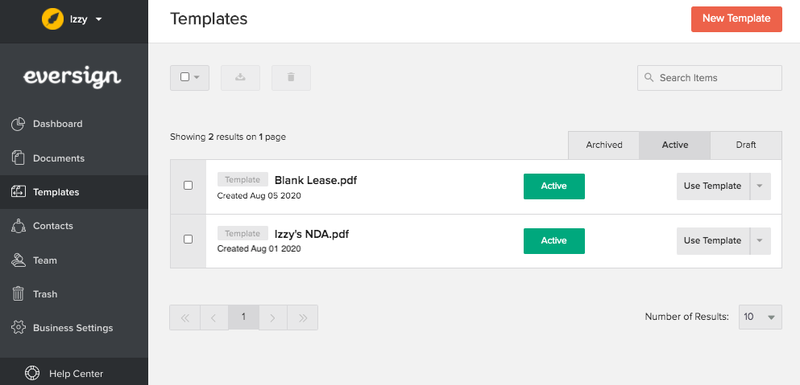800x385 pixels.
Task: Expand the Izzy's NDA.pdf Use Template arrow
Action: pos(760,241)
